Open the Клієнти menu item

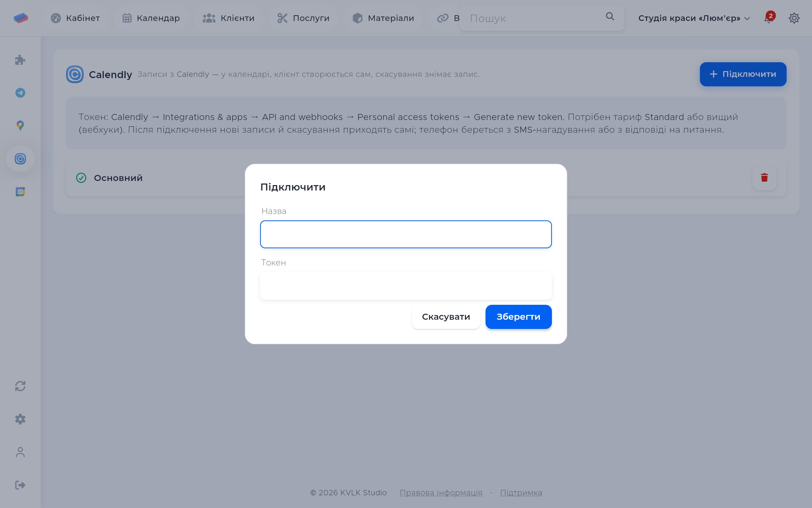(x=228, y=18)
